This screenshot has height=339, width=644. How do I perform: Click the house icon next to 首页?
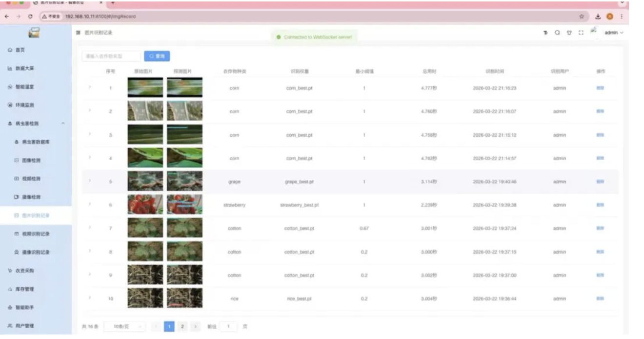10,50
